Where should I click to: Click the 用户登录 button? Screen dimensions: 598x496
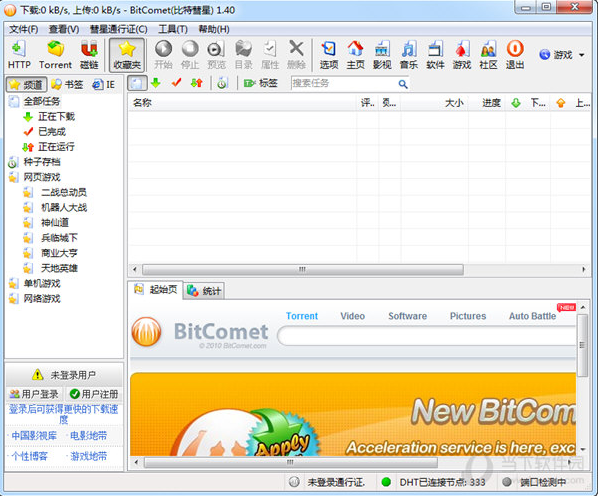pos(34,394)
